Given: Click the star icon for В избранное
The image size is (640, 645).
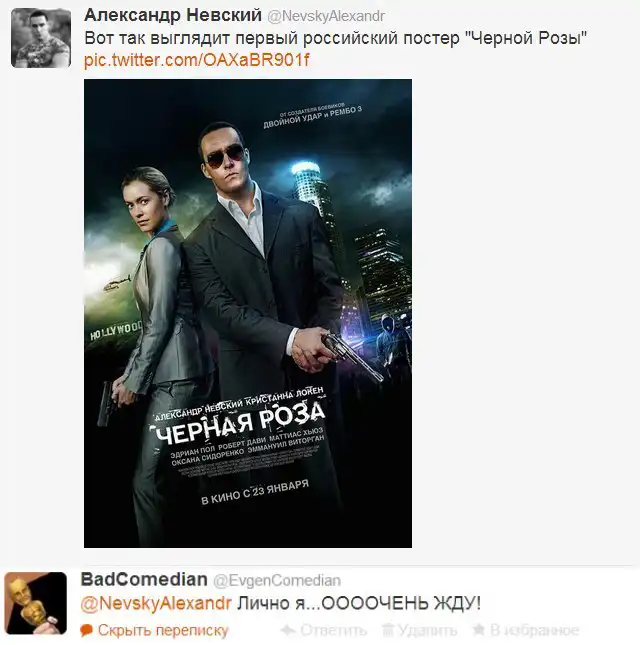Looking at the screenshot, I should pyautogui.click(x=478, y=629).
